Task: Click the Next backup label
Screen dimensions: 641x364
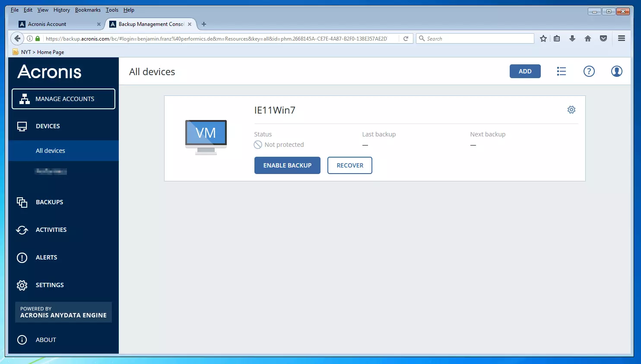Action: [488, 134]
